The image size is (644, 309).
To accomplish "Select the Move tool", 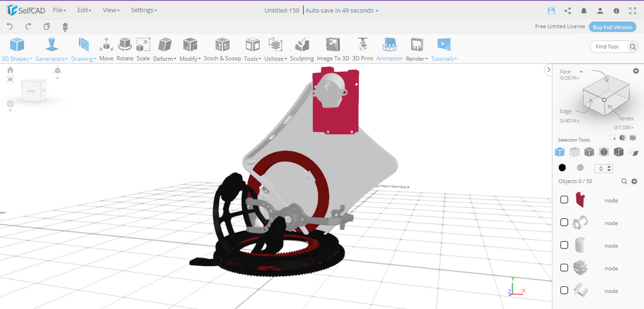I will pyautogui.click(x=106, y=50).
